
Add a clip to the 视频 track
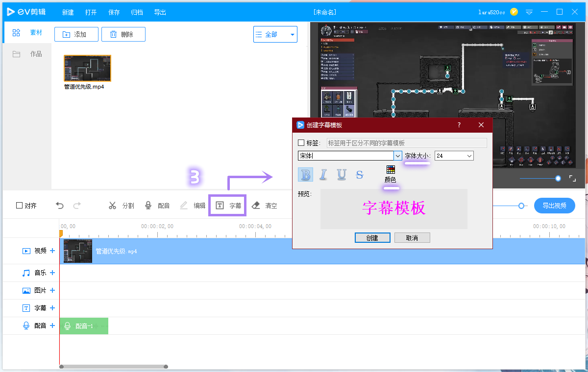tap(52, 251)
